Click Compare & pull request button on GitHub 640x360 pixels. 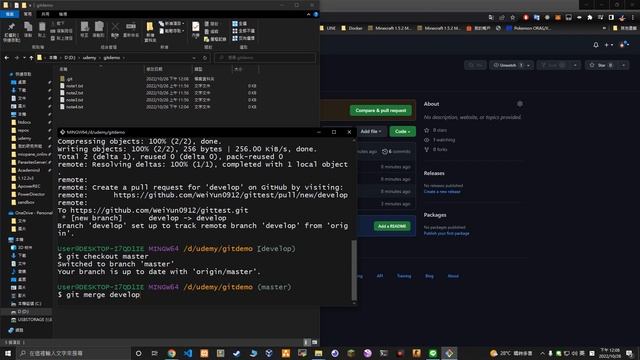tap(380, 111)
